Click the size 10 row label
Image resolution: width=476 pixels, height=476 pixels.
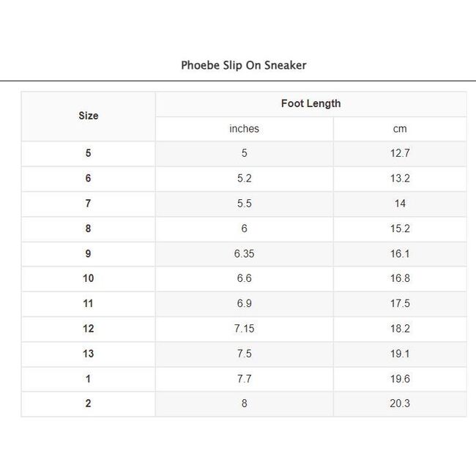[x=88, y=278]
